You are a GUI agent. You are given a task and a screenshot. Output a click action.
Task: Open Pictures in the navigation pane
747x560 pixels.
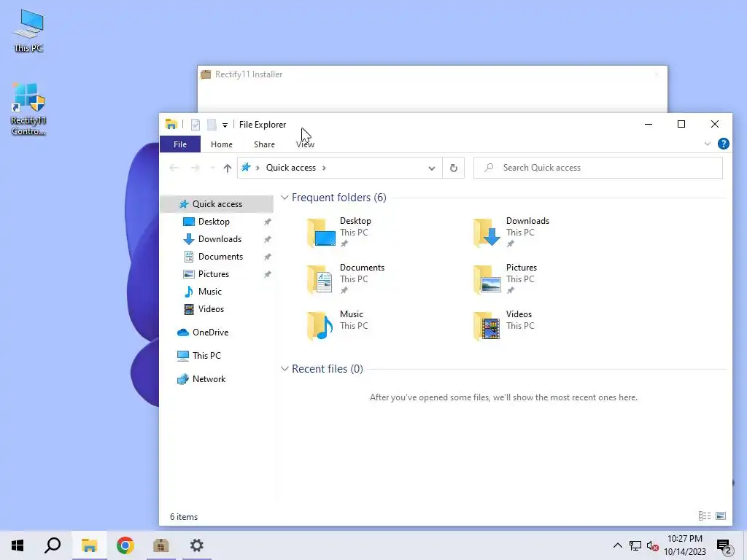[214, 274]
